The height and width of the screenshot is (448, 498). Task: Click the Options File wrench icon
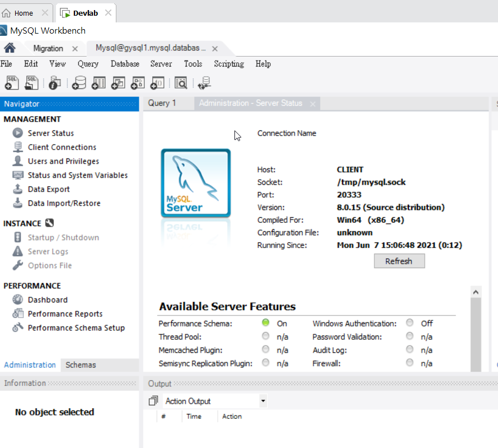(18, 265)
